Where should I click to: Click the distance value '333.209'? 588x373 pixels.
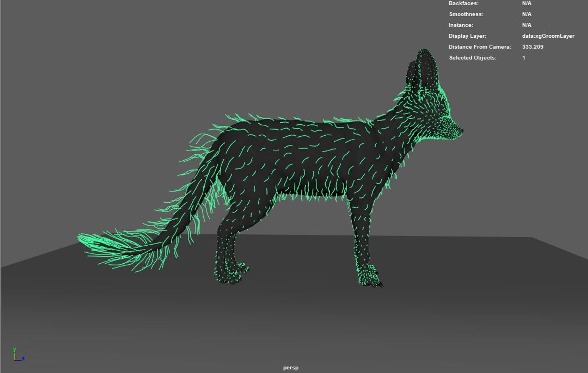click(532, 47)
